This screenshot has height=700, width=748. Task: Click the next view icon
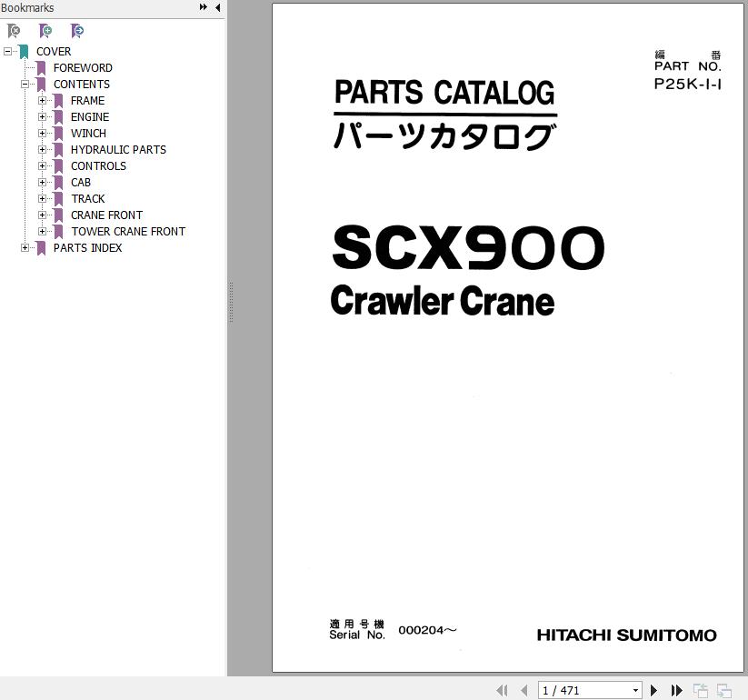(724, 690)
